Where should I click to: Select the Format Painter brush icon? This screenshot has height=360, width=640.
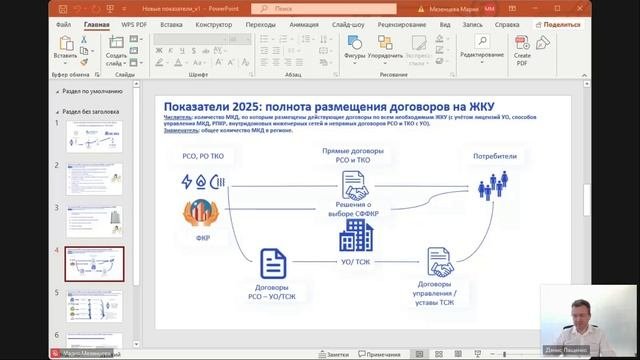coord(84,62)
